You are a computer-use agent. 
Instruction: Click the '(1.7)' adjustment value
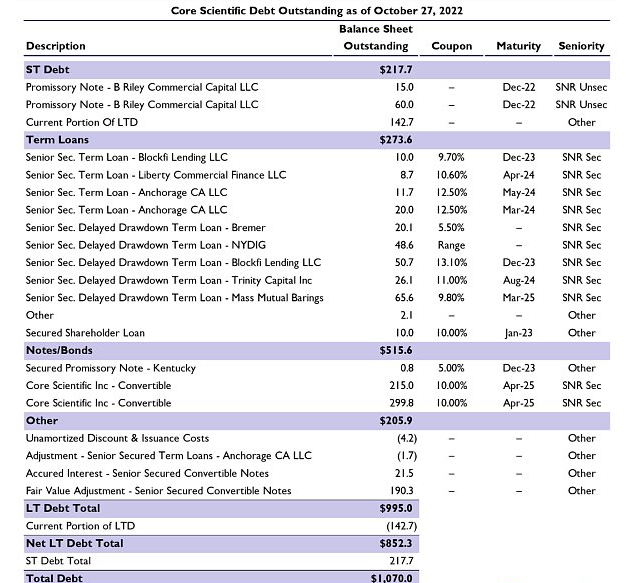pyautogui.click(x=407, y=456)
